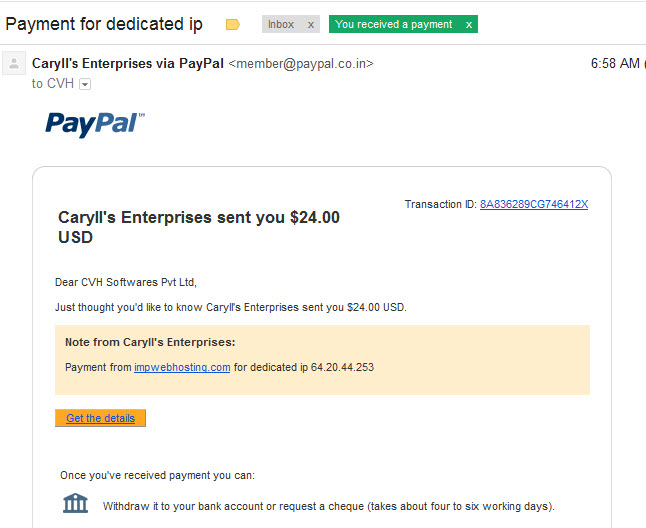Click the note box from Caryll's Enterprises

click(x=323, y=360)
